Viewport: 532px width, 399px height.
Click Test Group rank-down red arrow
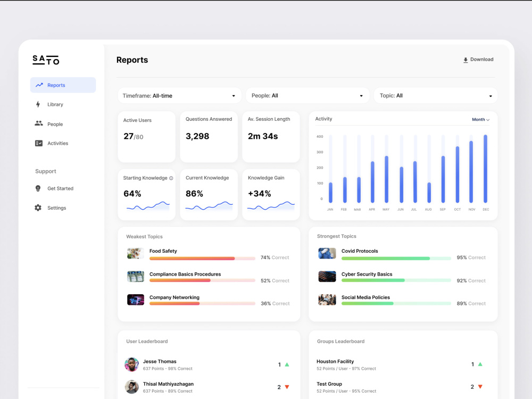click(480, 386)
